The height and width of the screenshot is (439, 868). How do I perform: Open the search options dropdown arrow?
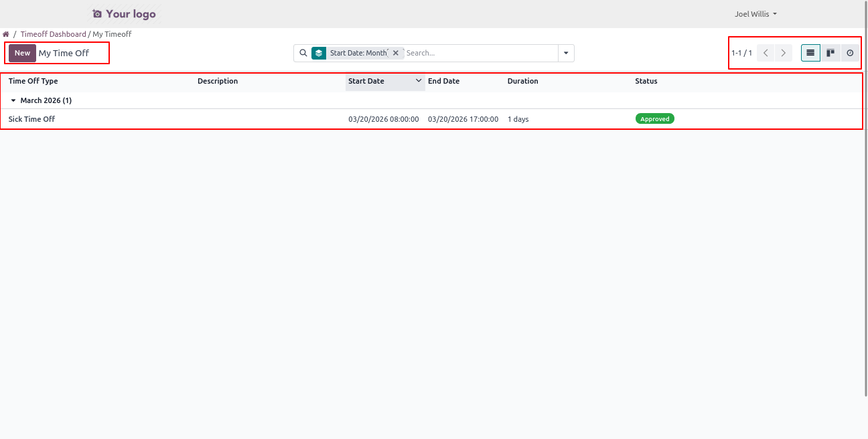(x=566, y=53)
